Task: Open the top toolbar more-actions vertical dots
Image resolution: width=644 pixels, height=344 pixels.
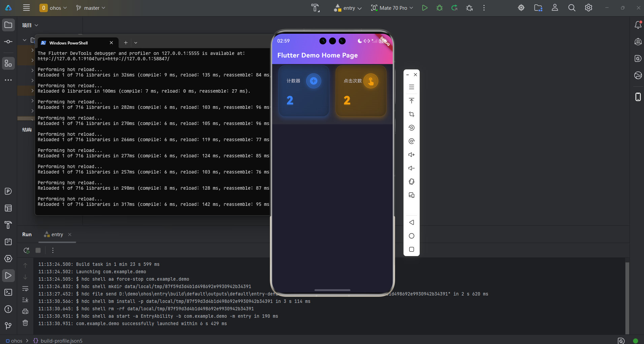Action: click(484, 8)
